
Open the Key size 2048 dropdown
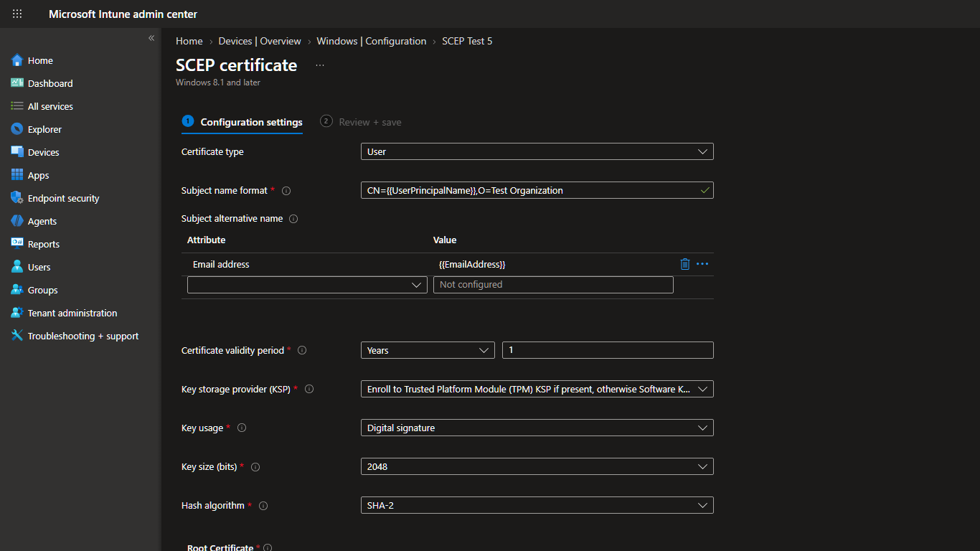pos(537,466)
